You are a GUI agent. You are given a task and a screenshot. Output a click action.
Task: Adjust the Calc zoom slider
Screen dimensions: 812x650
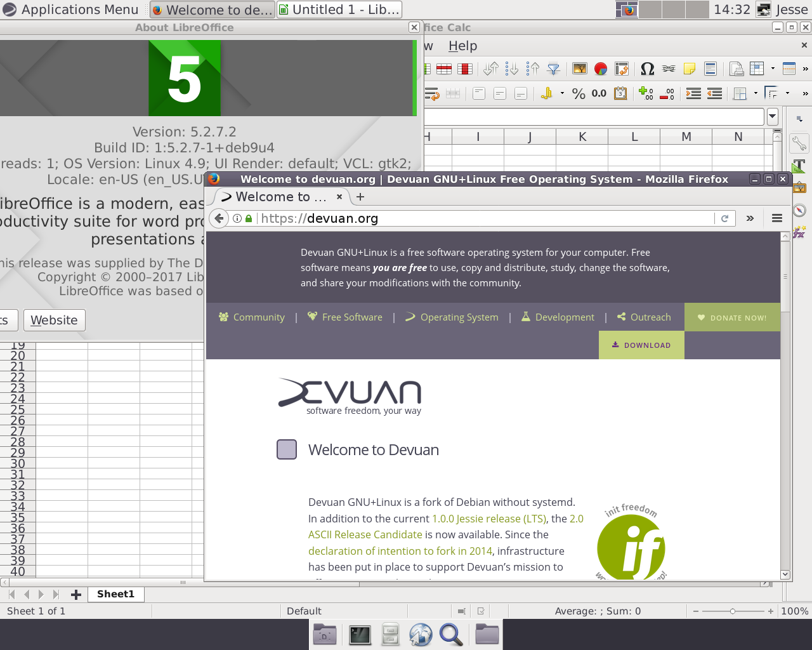[x=733, y=611]
